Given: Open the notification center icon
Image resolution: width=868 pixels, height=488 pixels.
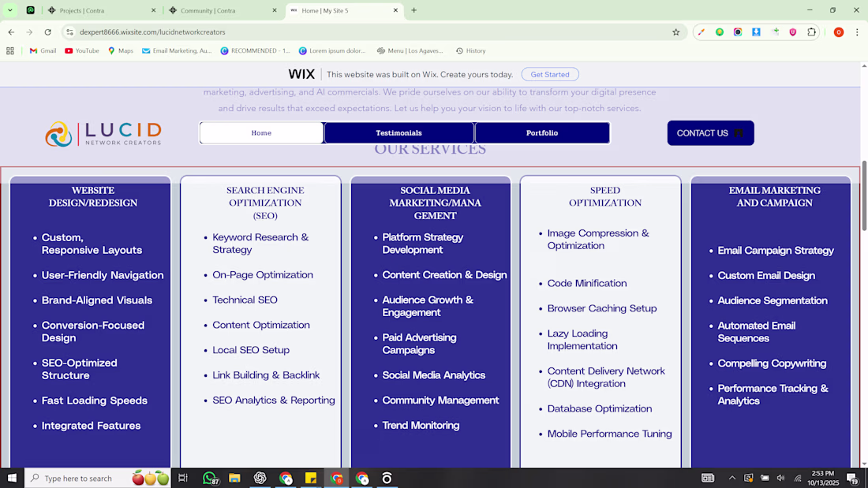Looking at the screenshot, I should [x=853, y=478].
